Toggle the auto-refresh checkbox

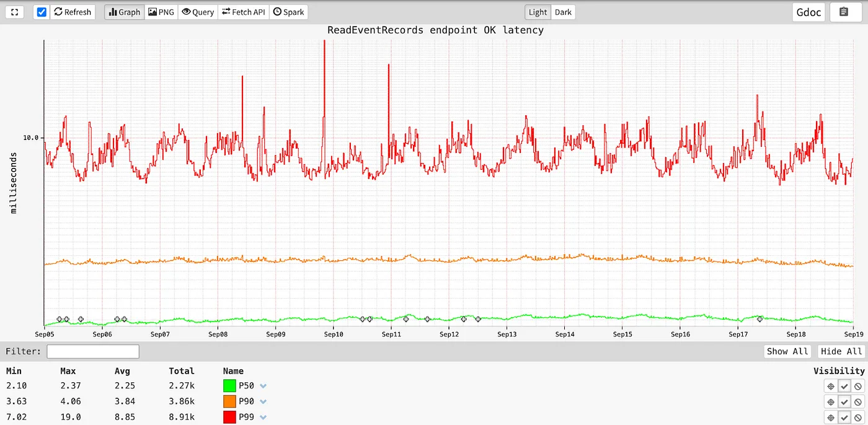point(42,12)
